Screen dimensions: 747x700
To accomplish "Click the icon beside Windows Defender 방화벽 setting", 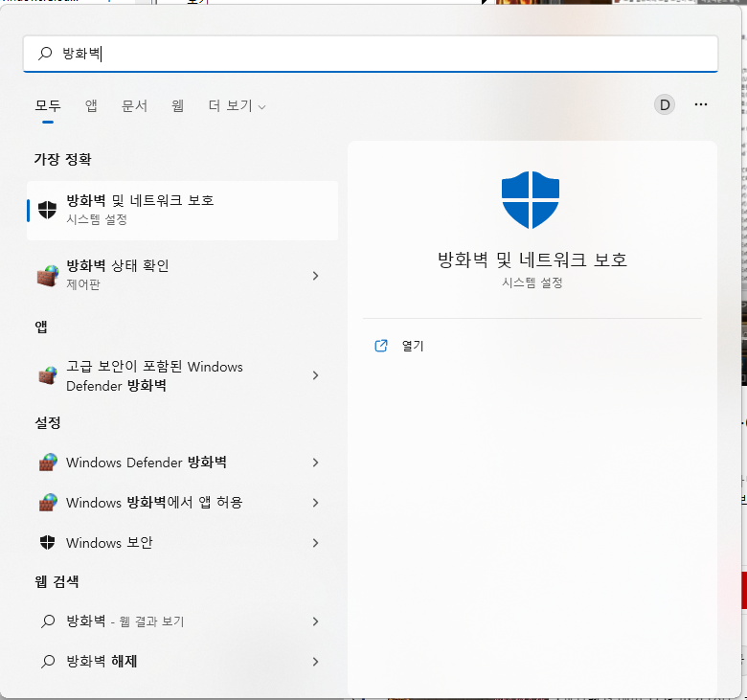I will pyautogui.click(x=48, y=463).
